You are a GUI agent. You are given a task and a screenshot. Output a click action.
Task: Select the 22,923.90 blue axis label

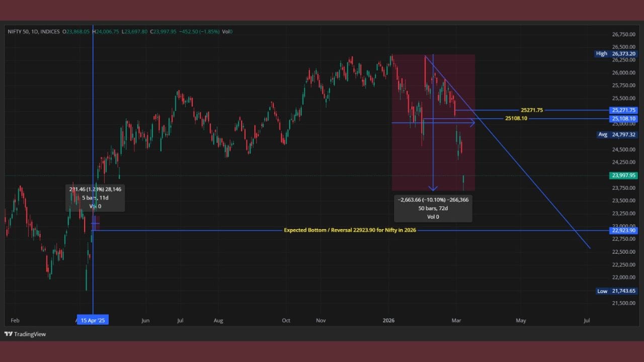[623, 230]
